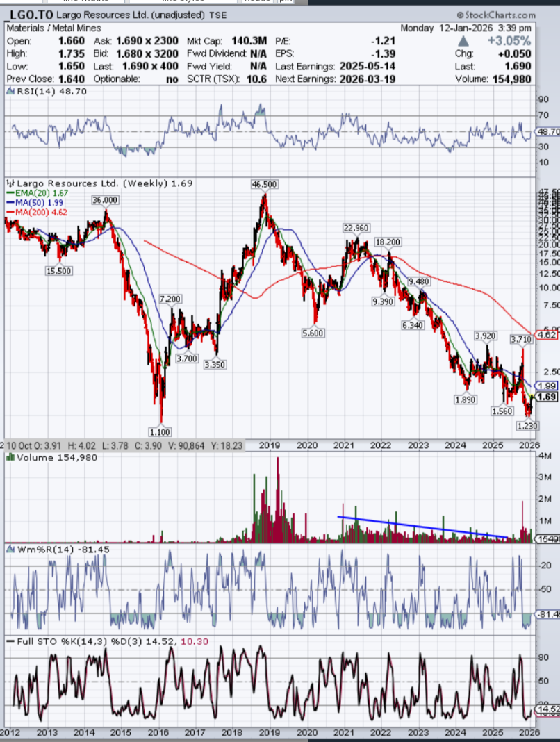
Task: Click the 7.200 price label
Action: [x=170, y=299]
